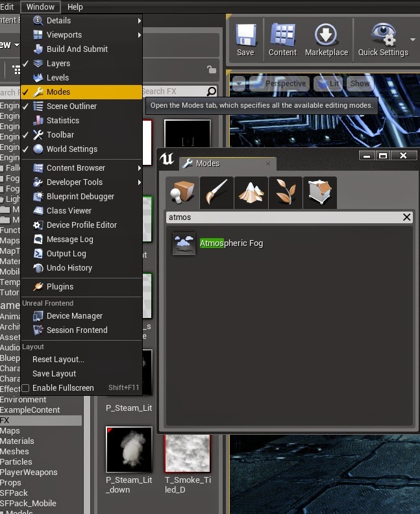Enable Fullscreen checkbox in Layout section
Image resolution: width=420 pixels, height=514 pixels.
coord(25,388)
